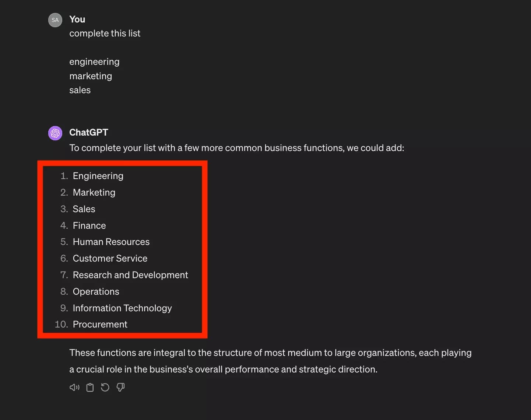The width and height of the screenshot is (531, 420).
Task: Select 'Research and Development' list entry
Action: click(130, 275)
